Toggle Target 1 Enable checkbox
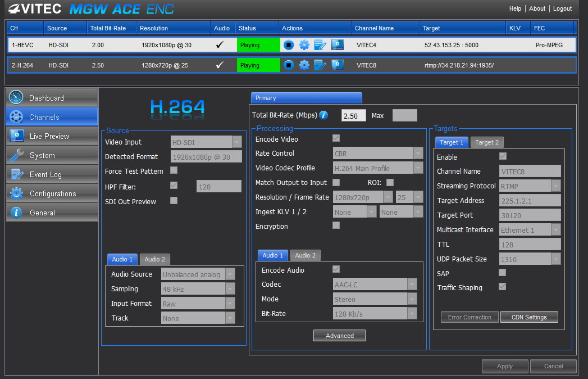The width and height of the screenshot is (588, 379). (503, 156)
